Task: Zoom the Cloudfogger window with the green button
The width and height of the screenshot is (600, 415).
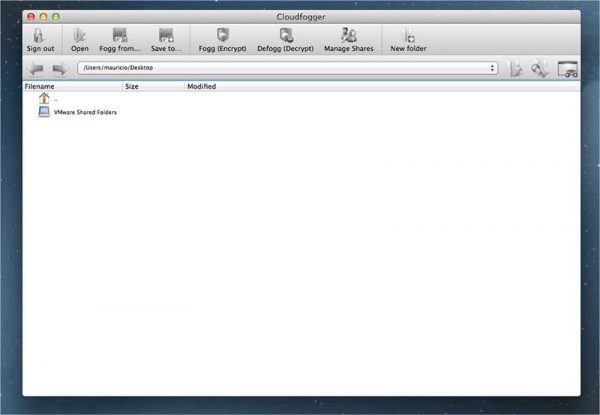Action: [x=56, y=17]
